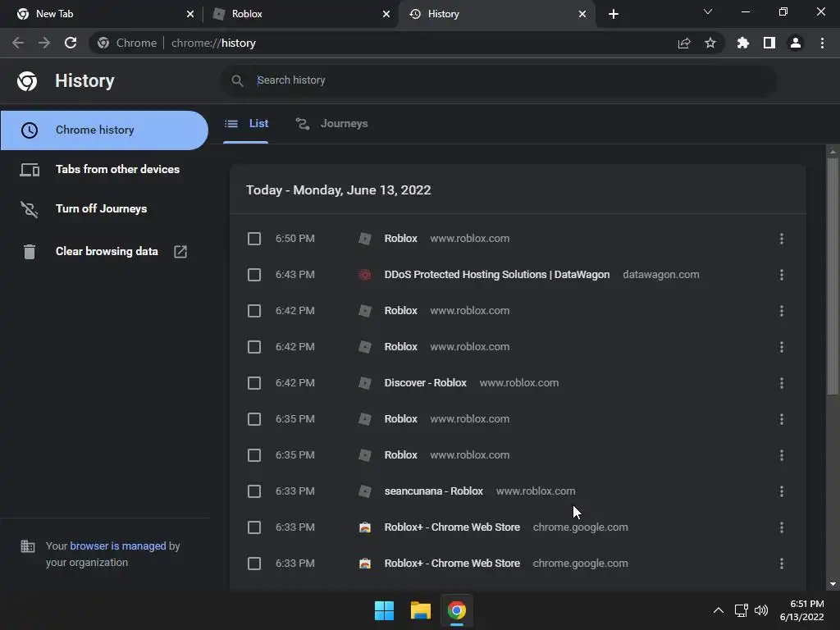Open actions menu for Discover - Roblox entry

[782, 383]
